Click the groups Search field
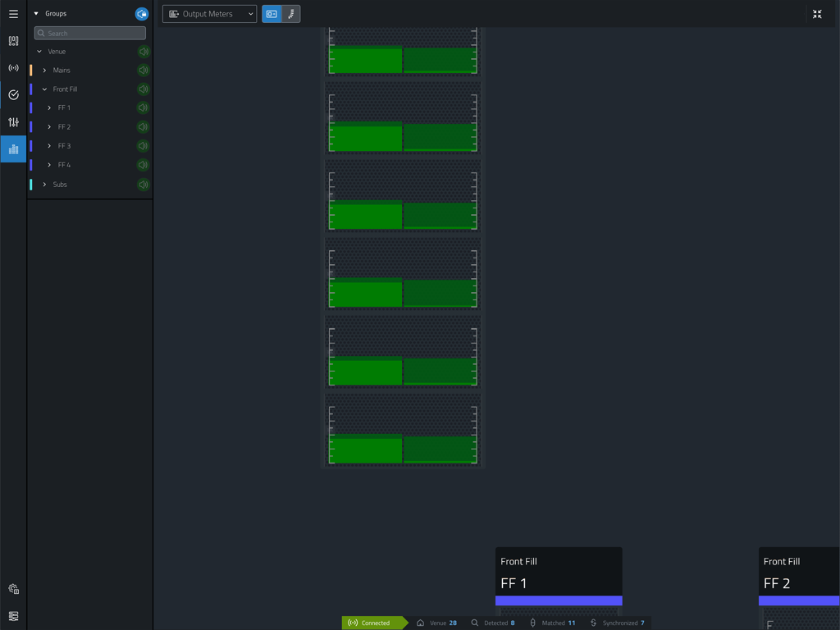840x630 pixels. coord(90,34)
